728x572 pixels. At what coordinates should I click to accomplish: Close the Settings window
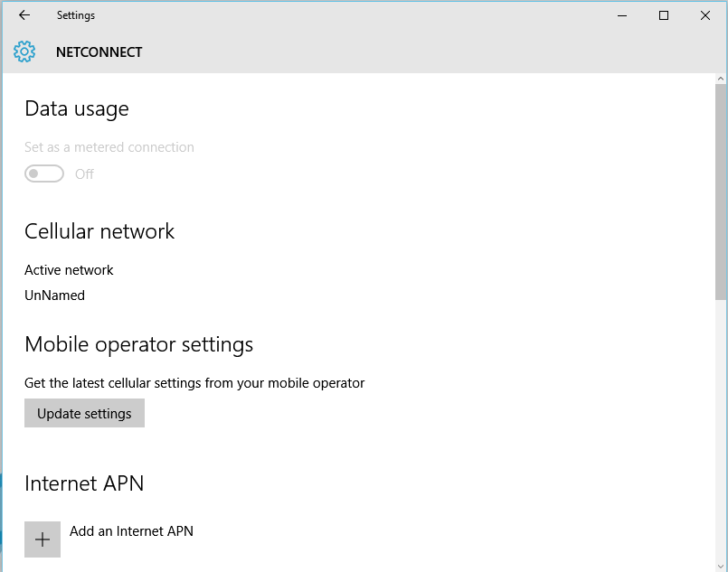pyautogui.click(x=705, y=15)
